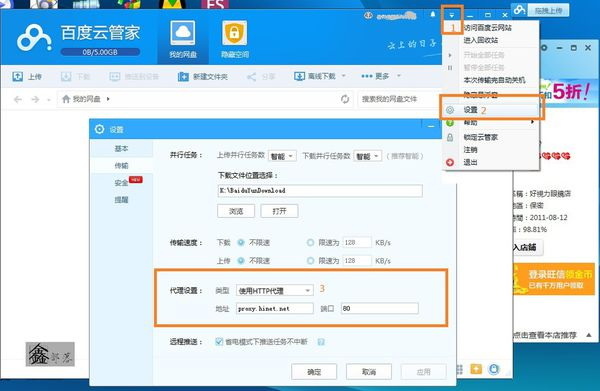Open proxy type 使用HTTP代理 dropdown
Screen dimensions: 600x391
pyautogui.click(x=275, y=290)
